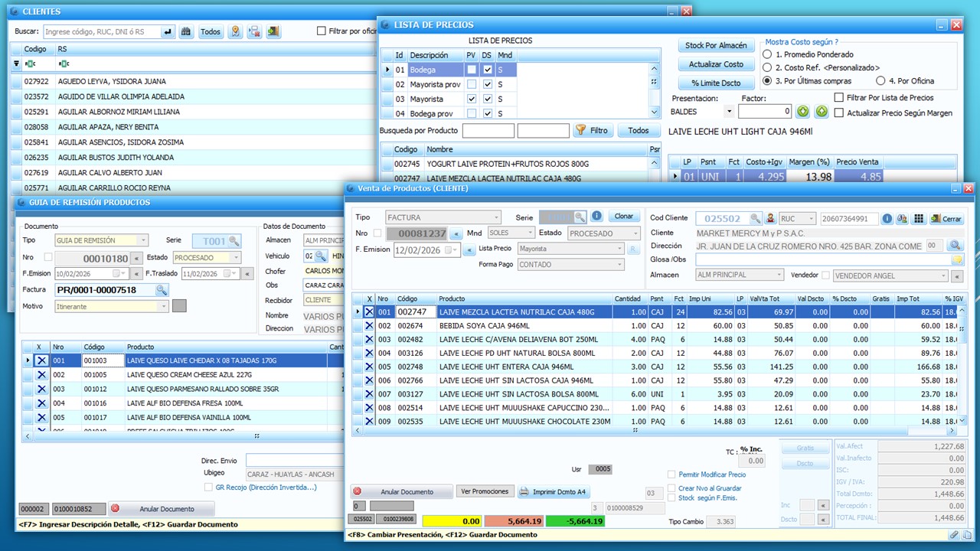Click the green up arrow beside Factor
This screenshot has height=551, width=980.
coord(822,112)
